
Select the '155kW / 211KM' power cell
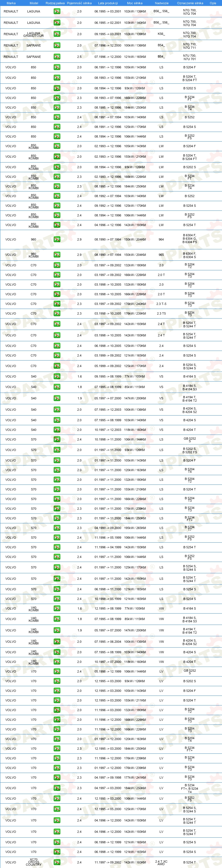(135, 700)
